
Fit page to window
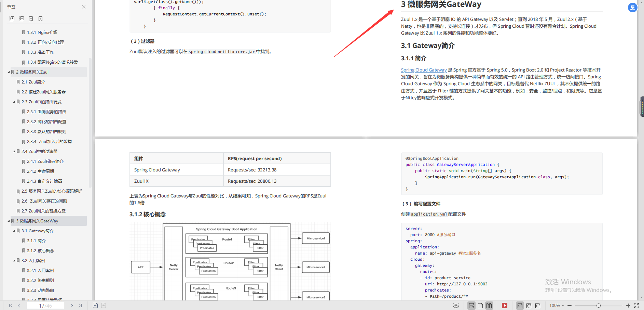click(529, 306)
